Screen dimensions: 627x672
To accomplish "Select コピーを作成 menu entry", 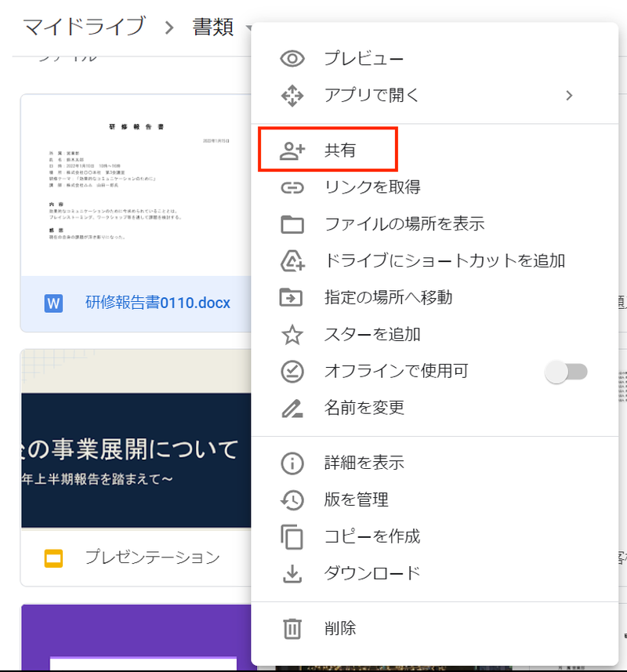I will pos(434,537).
